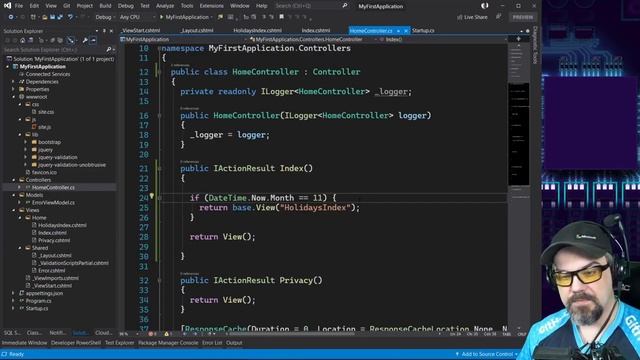Toggle pin on HomeController.cs tab
Screen dimensions: 640x360
tap(398, 31)
